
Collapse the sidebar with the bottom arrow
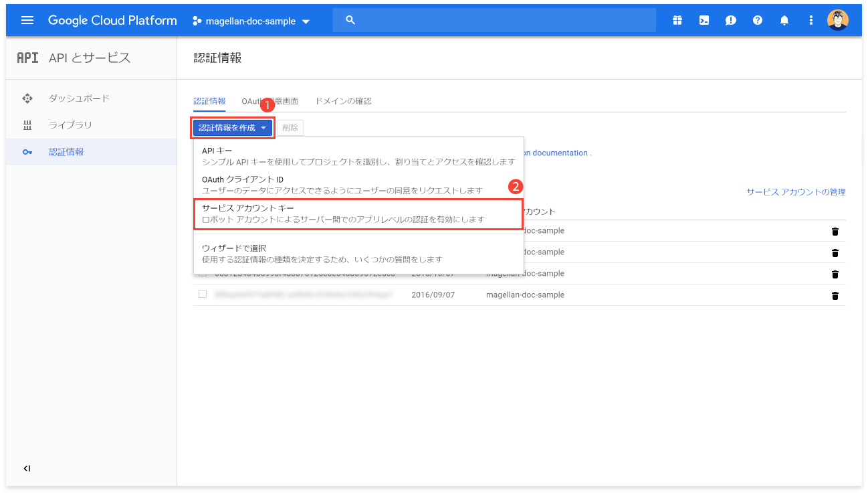(27, 469)
